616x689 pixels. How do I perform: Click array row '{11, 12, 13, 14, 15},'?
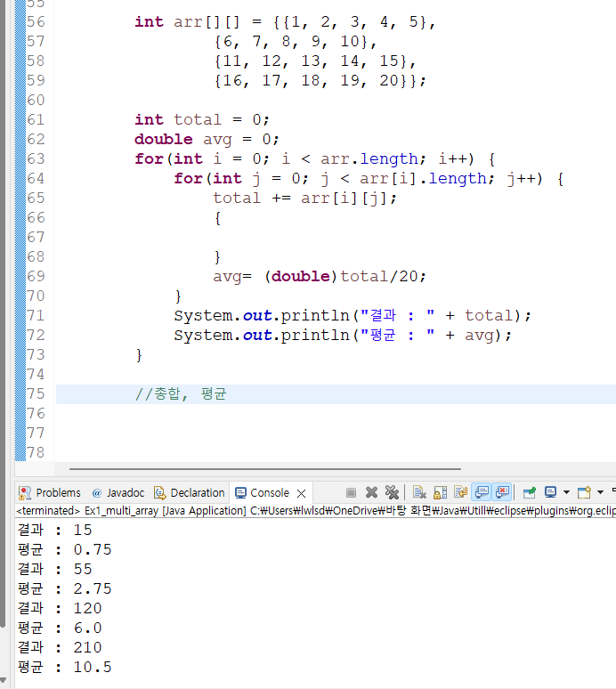(315, 61)
